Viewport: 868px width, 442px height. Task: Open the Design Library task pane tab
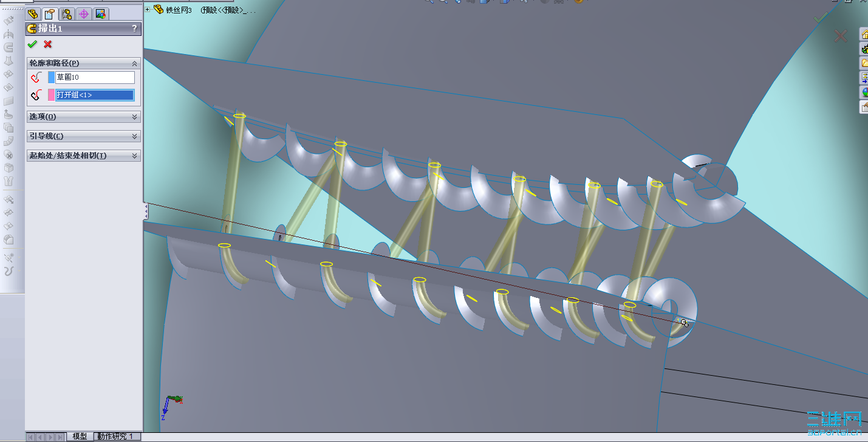coord(864,49)
